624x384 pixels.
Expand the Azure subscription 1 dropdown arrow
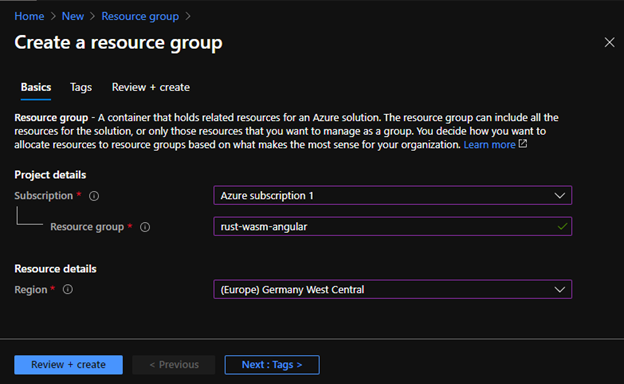[560, 196]
